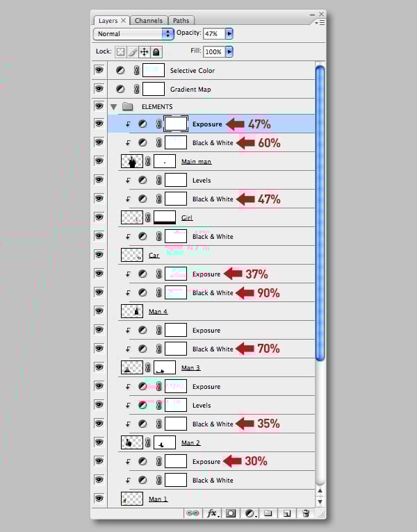Delete layer with trash icon
The width and height of the screenshot is (417, 532).
click(x=304, y=513)
